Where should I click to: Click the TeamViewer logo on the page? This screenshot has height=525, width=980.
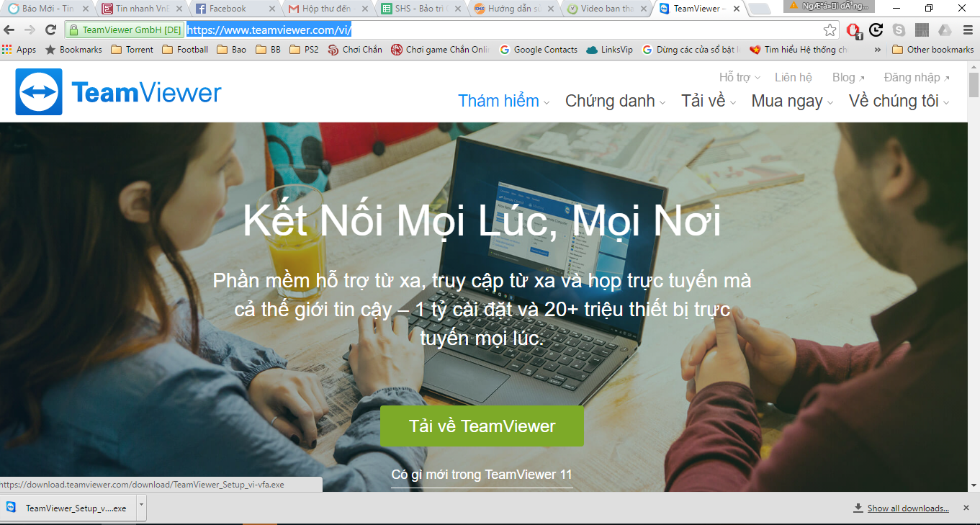(x=119, y=92)
